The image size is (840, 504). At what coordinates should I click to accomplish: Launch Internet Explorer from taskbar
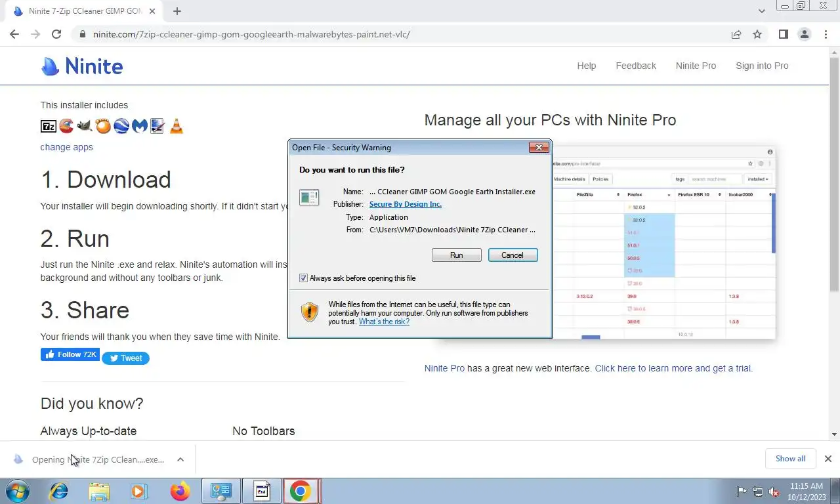(59, 491)
